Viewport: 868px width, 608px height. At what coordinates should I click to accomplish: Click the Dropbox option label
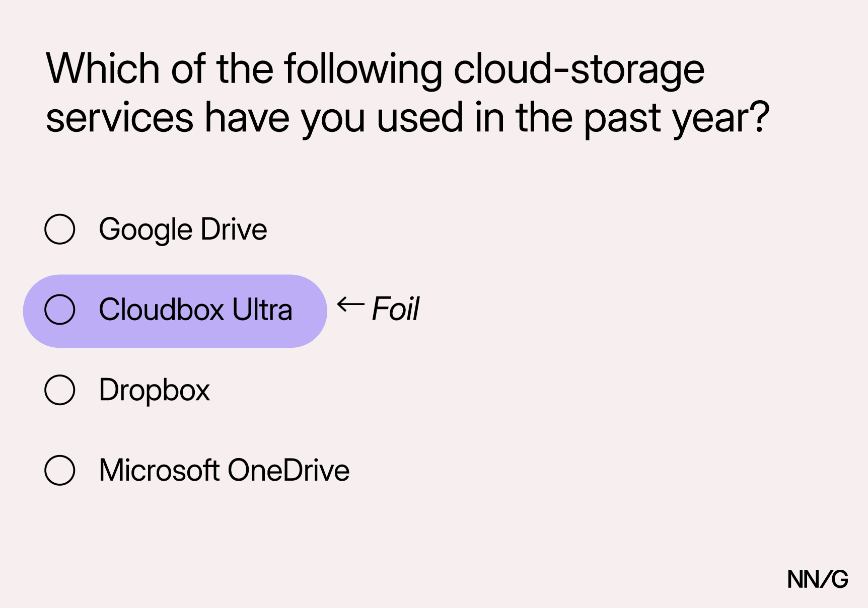(x=154, y=390)
